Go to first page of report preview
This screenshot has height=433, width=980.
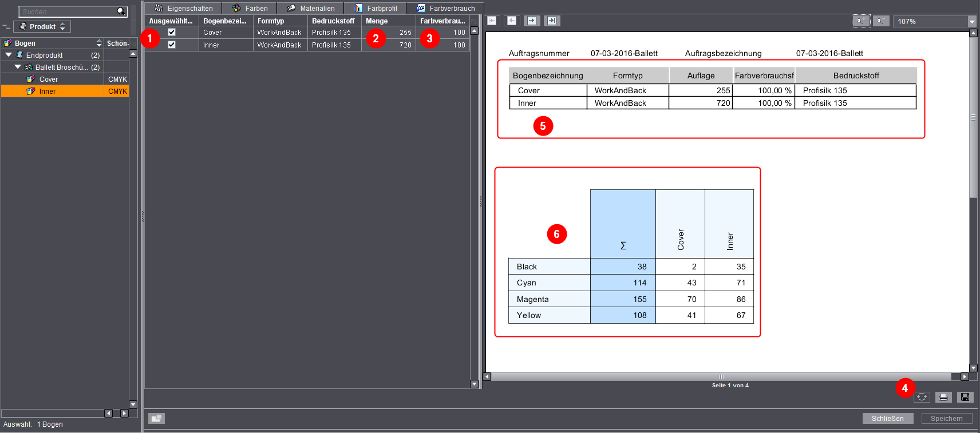pyautogui.click(x=492, y=21)
